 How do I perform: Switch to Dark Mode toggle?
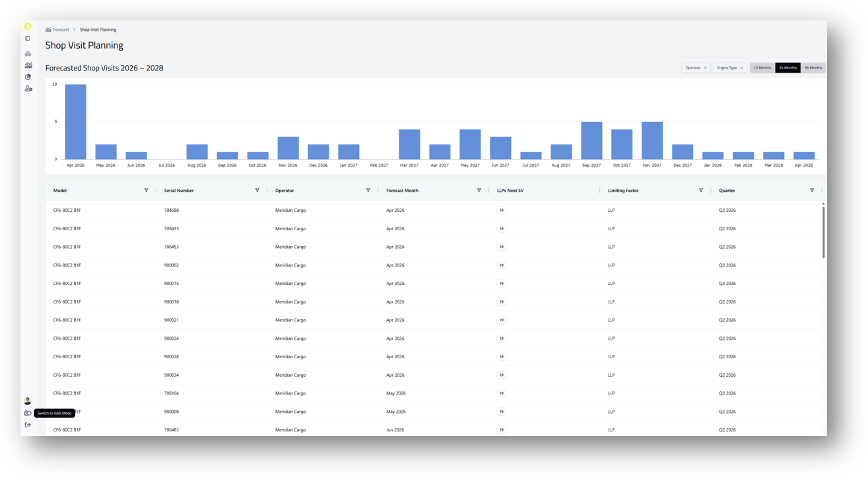click(x=28, y=414)
